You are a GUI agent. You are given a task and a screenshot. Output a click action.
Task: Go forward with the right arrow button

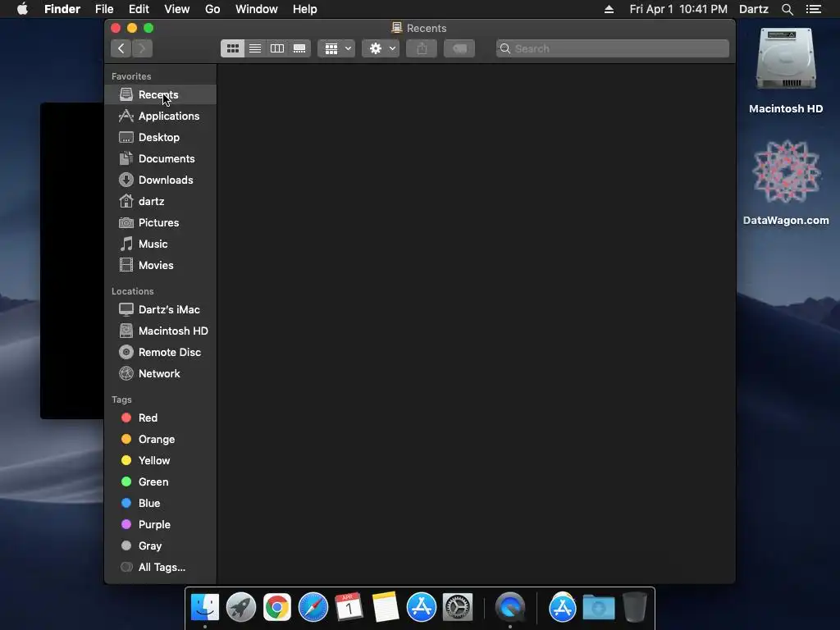(x=143, y=48)
